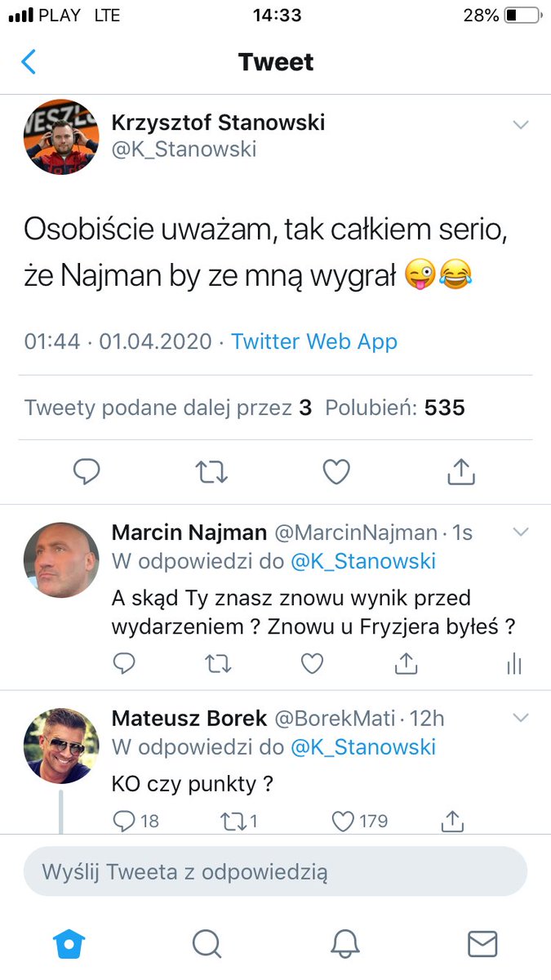
Task: Switch to the Home tab
Action: click(x=69, y=943)
